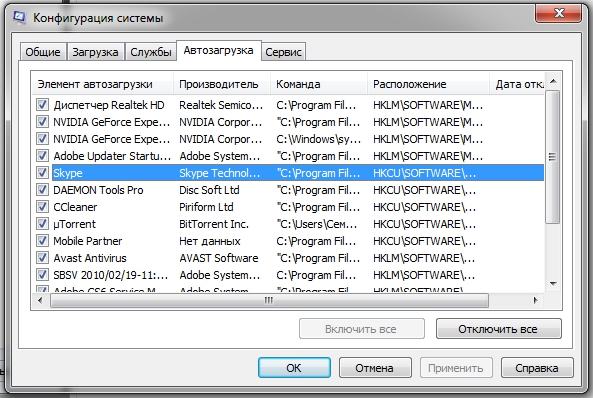Click the AVAST Software cell

coord(219,258)
